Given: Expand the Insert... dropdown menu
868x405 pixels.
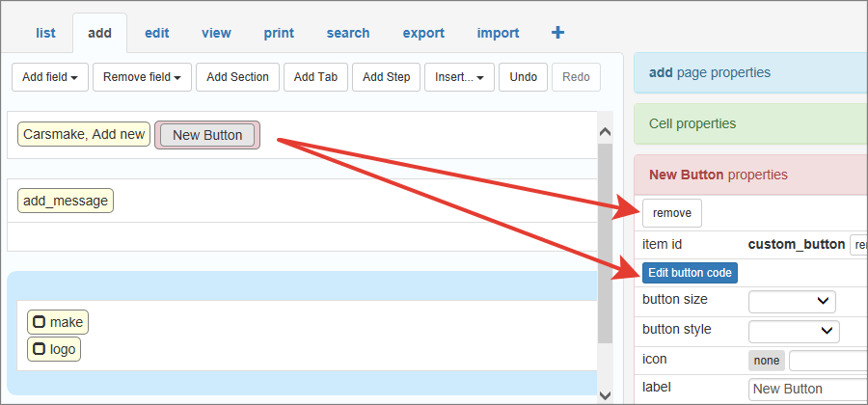Looking at the screenshot, I should click(x=459, y=77).
